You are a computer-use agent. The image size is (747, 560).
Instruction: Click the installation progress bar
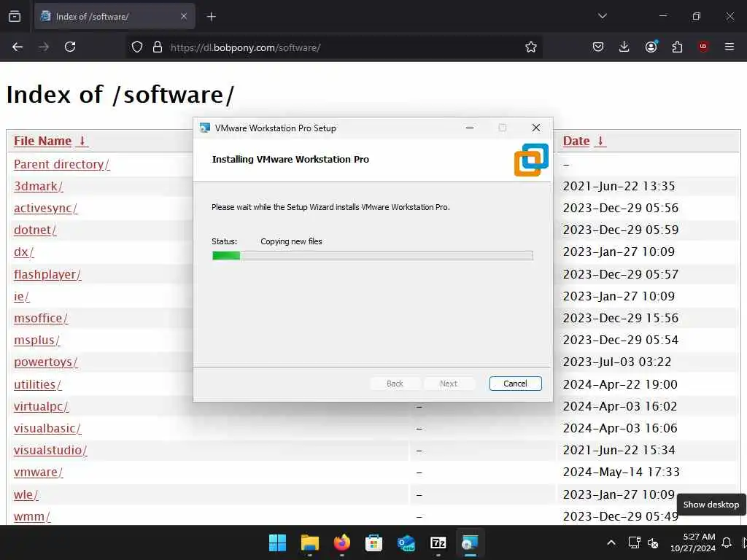(x=373, y=256)
